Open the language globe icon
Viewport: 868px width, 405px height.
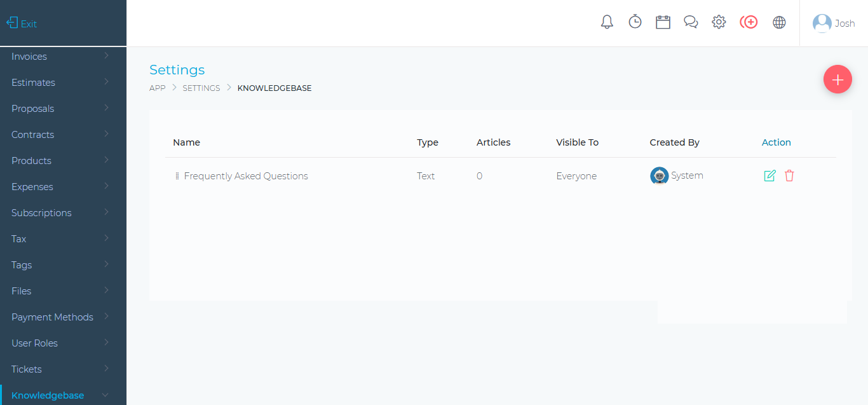[779, 22]
